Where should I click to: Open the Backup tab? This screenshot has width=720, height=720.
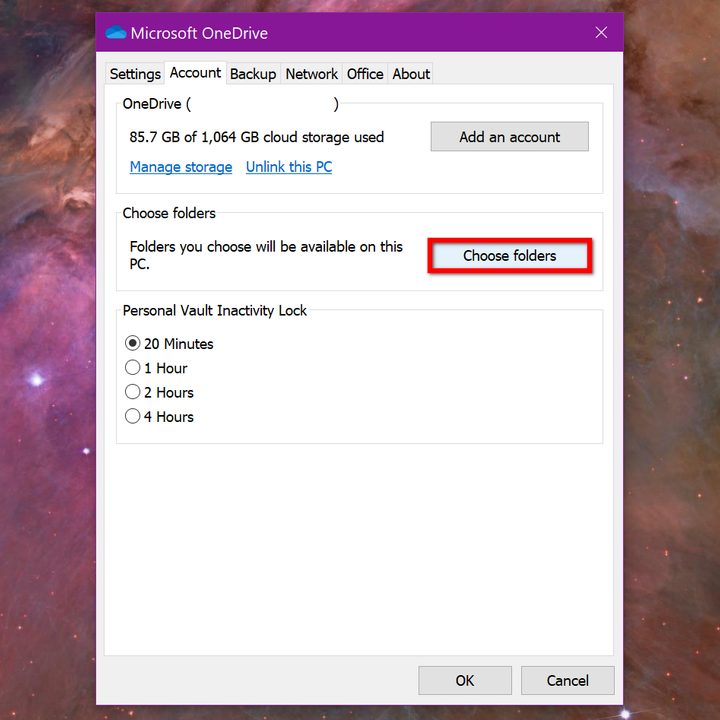pyautogui.click(x=253, y=74)
